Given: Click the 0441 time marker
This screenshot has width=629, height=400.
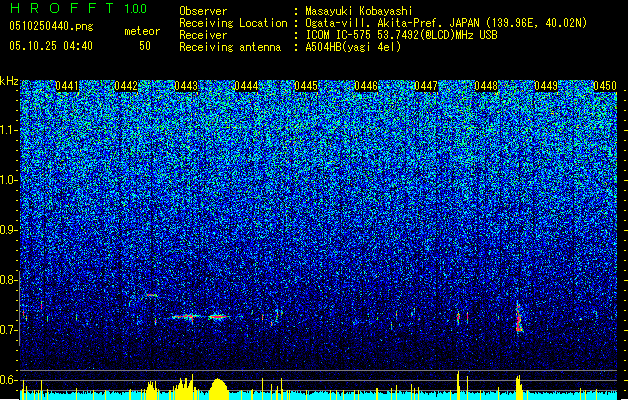Looking at the screenshot, I should (67, 86).
